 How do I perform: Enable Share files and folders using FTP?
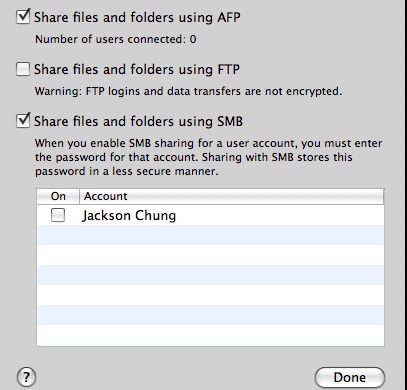(x=23, y=69)
